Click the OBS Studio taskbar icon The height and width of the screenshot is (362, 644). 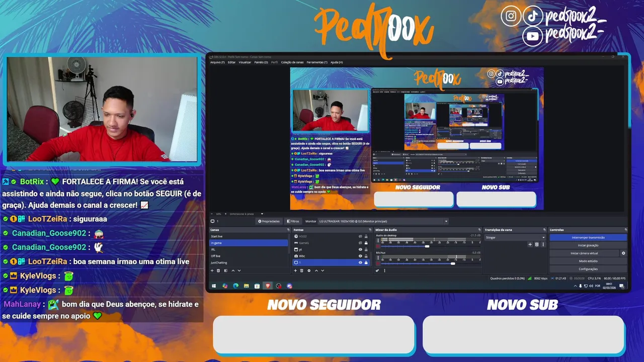pyautogui.click(x=279, y=286)
